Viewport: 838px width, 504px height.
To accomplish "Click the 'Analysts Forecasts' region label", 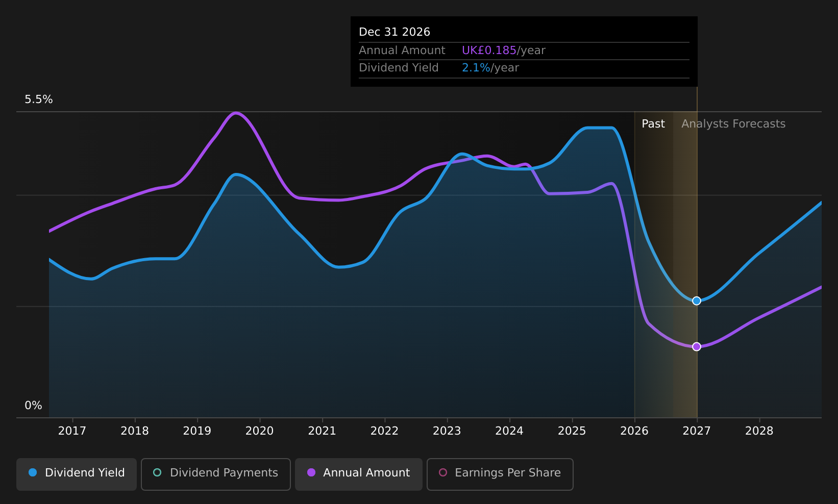I will 733,124.
